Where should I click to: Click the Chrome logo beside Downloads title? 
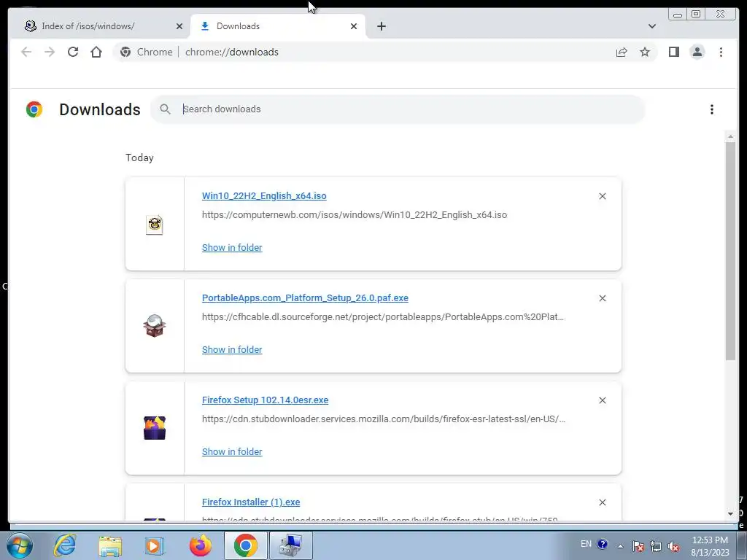(x=34, y=109)
